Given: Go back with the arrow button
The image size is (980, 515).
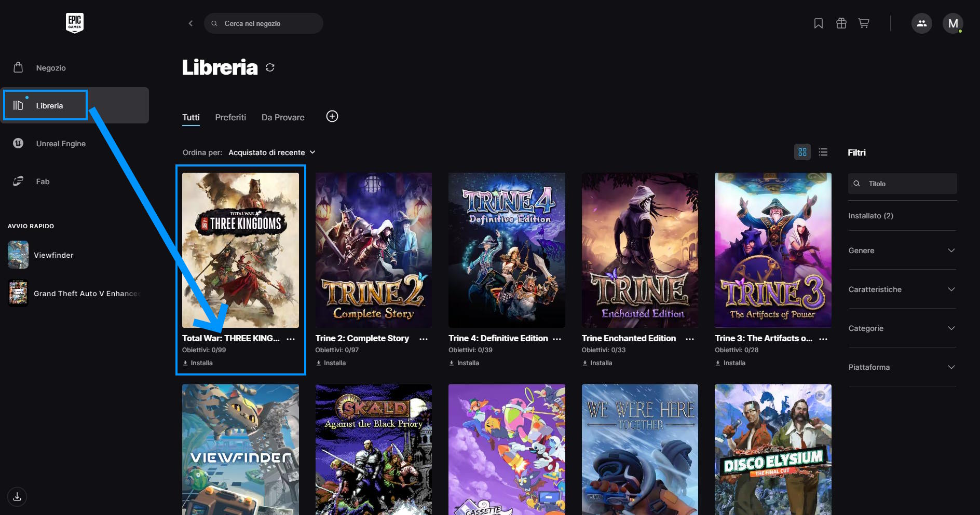Looking at the screenshot, I should tap(190, 23).
